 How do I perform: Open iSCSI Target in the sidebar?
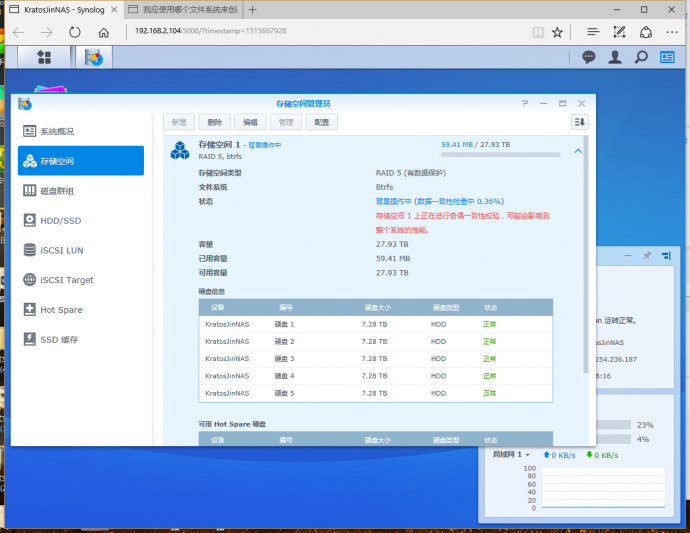[66, 280]
